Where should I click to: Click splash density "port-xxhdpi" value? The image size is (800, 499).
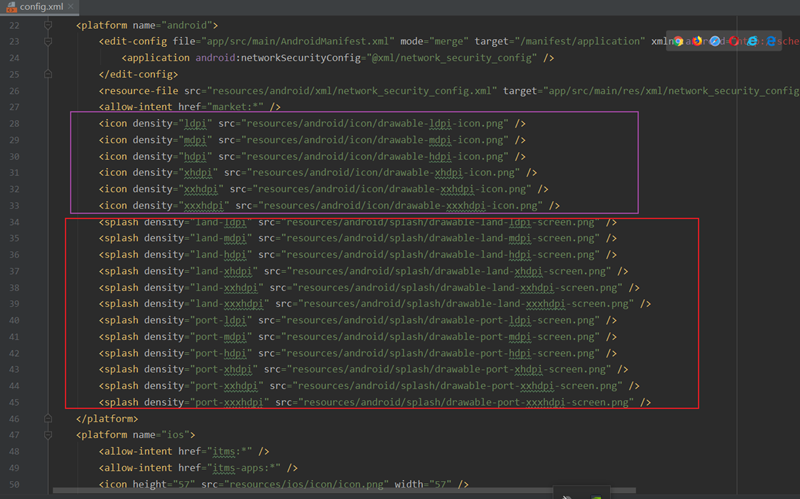pos(227,386)
